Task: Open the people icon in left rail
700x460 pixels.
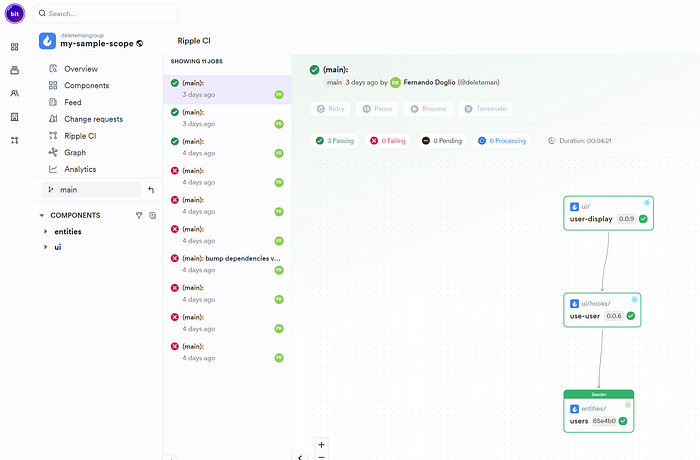Action: tap(15, 93)
